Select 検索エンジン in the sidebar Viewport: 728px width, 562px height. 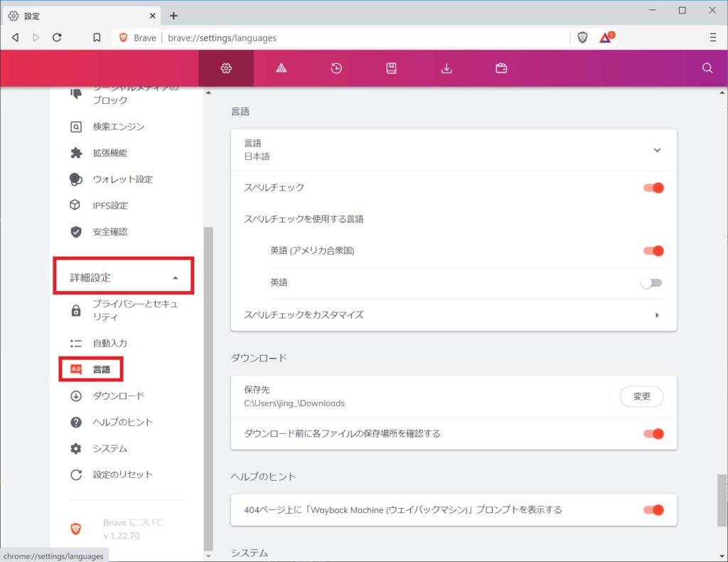coord(118,127)
